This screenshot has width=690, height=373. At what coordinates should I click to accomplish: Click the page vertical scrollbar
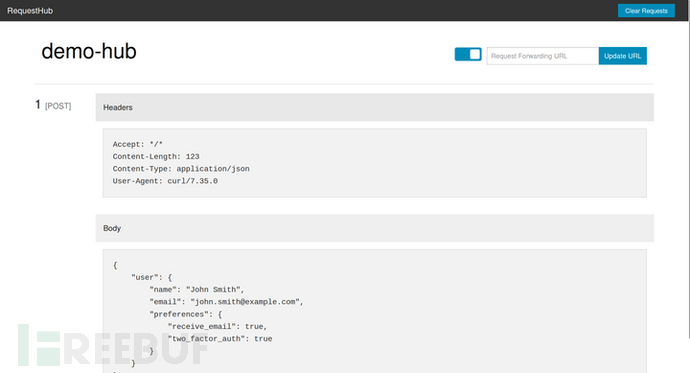(x=688, y=180)
